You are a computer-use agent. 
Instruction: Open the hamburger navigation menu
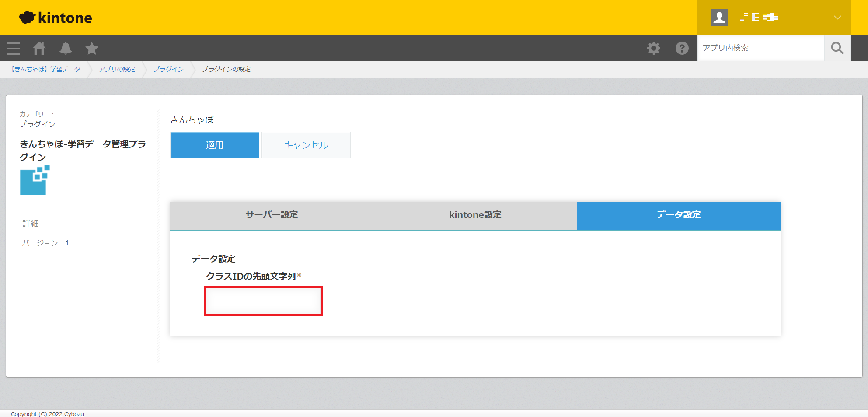(x=13, y=48)
